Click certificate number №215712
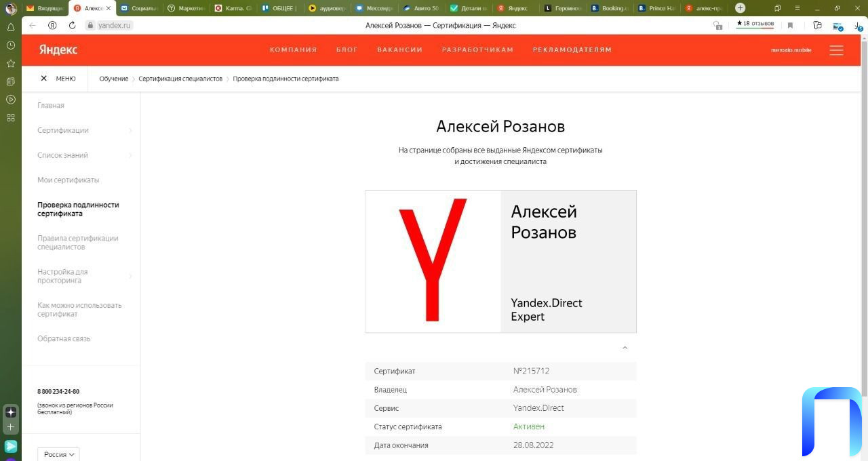The width and height of the screenshot is (868, 461). [531, 371]
